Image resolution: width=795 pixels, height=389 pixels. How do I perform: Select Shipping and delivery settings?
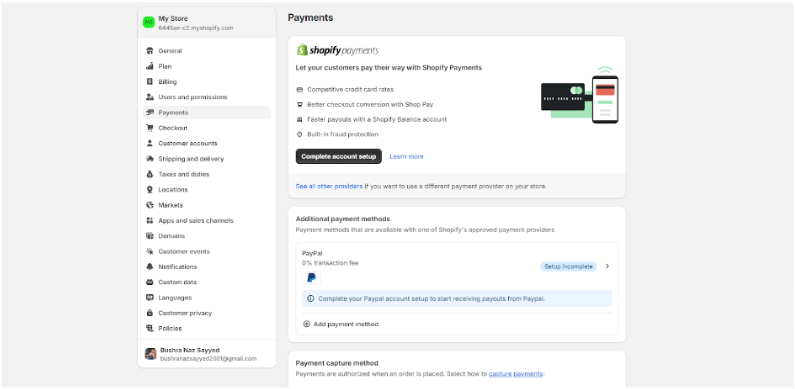(x=207, y=159)
